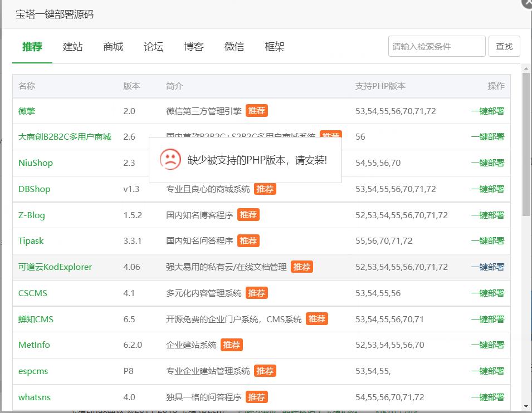The image size is (532, 413).
Task: Deploy 微擎 with 一键部署
Action: tap(487, 111)
